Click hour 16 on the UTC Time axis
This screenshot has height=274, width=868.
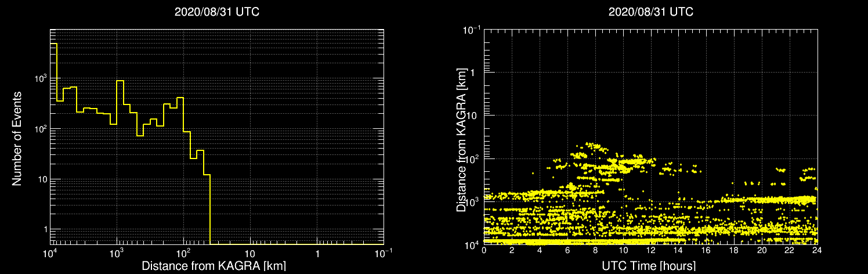706,250
